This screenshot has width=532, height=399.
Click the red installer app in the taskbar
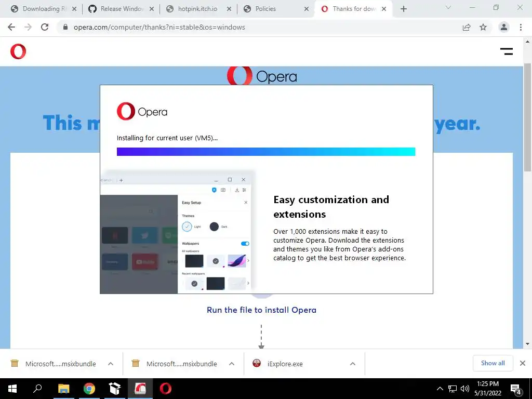point(140,389)
